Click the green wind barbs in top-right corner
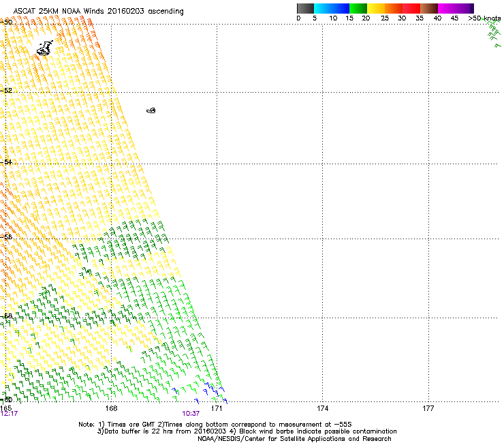 click(x=492, y=32)
